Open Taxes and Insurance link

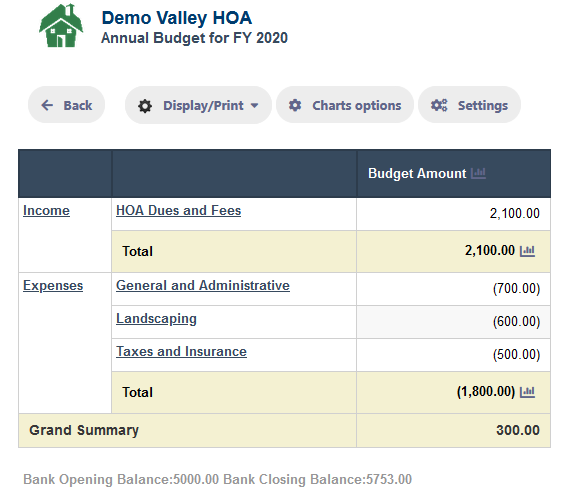click(x=181, y=351)
